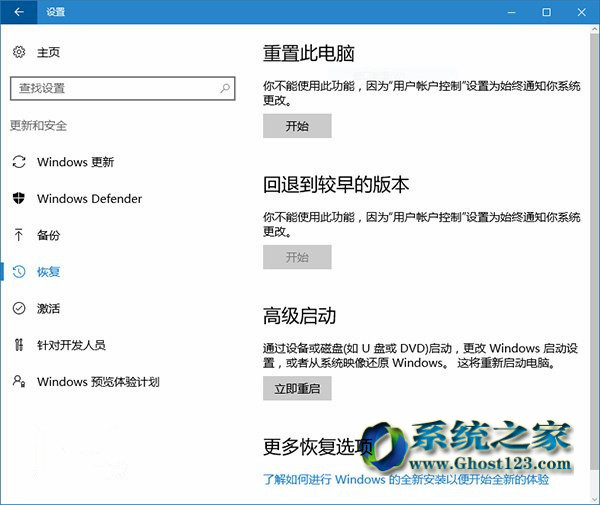The width and height of the screenshot is (600, 505).
Task: Click the 针对开发人员 tools icon
Action: tap(19, 345)
